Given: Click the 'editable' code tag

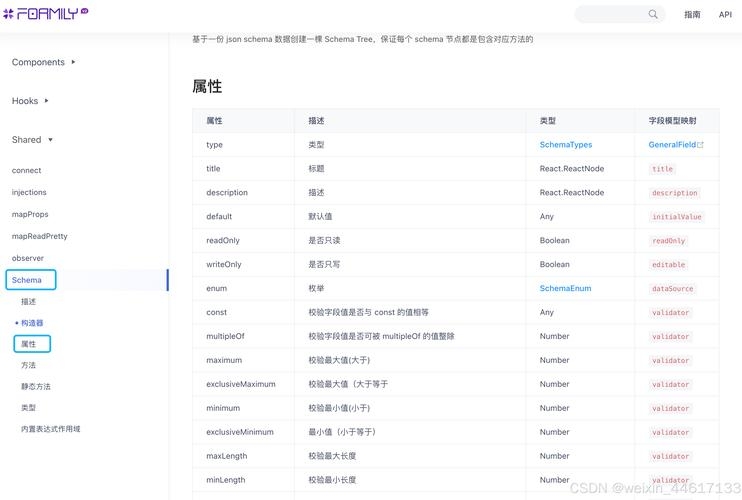Looking at the screenshot, I should pos(669,265).
